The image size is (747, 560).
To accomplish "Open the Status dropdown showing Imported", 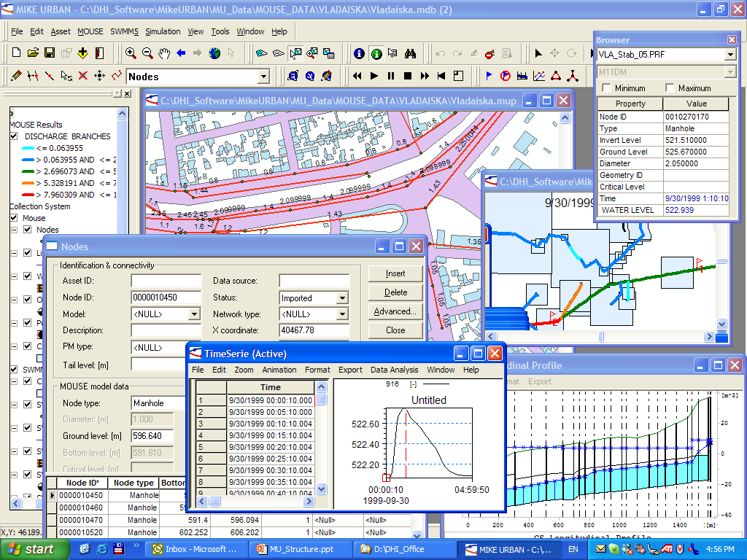I will [x=342, y=298].
